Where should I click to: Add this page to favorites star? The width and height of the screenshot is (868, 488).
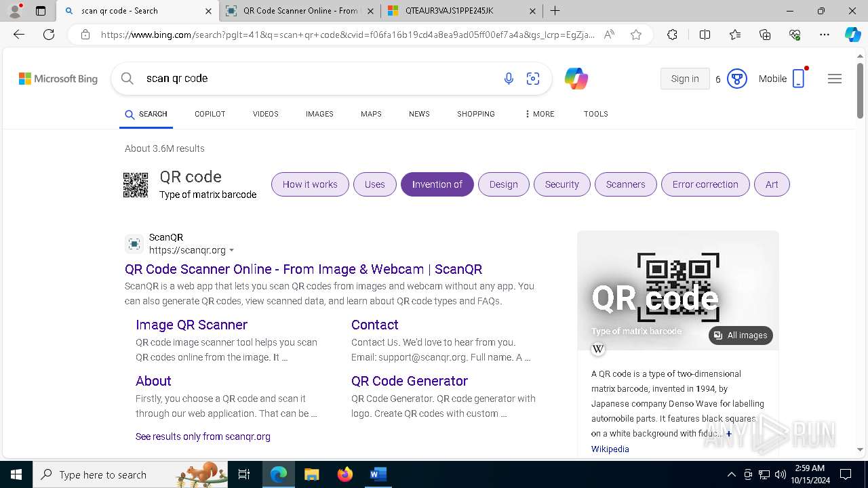[x=635, y=35]
